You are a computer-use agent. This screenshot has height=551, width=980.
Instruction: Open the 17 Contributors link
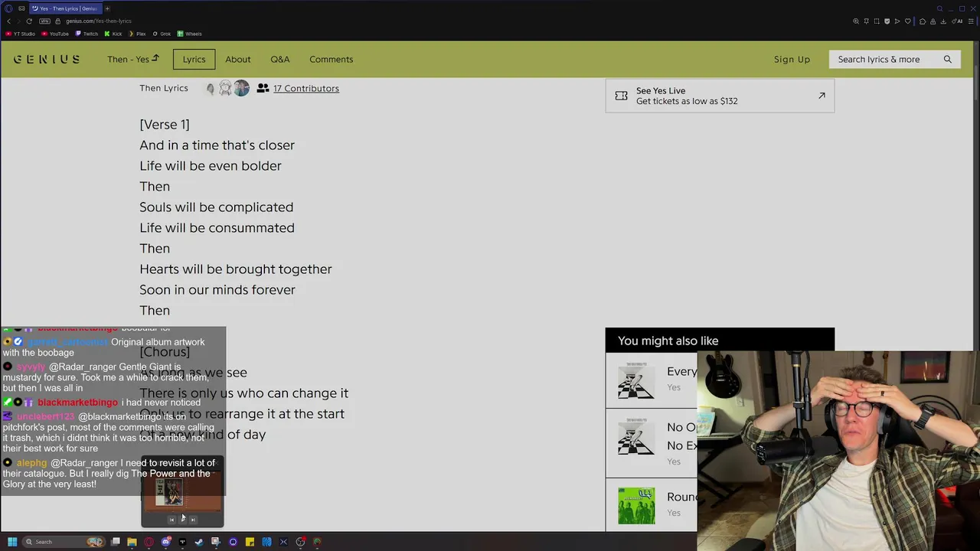point(305,88)
